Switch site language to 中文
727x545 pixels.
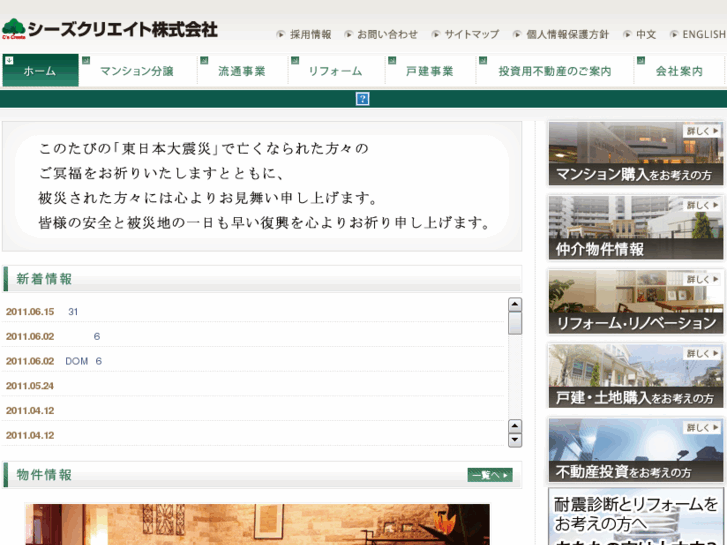[646, 35]
